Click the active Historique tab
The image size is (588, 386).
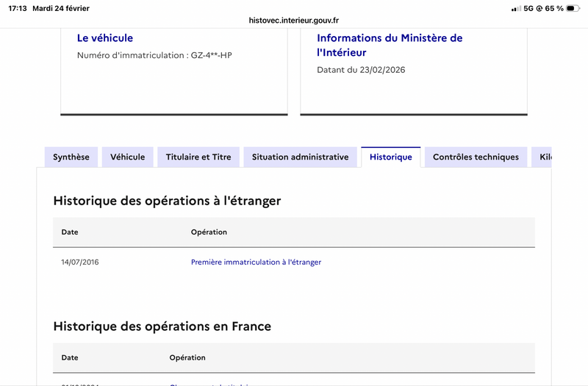(391, 157)
